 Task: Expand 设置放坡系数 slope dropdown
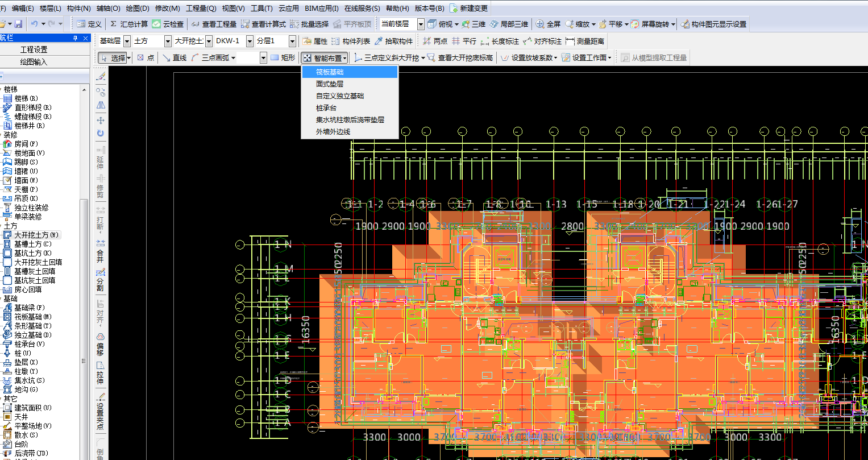[555, 58]
